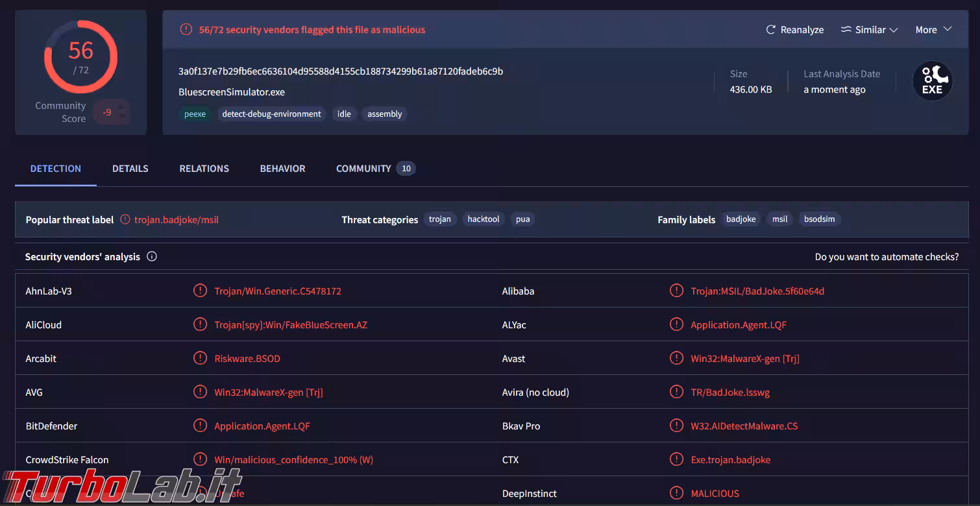Switch to the DETAILS tab
The width and height of the screenshot is (980, 506).
pos(130,169)
